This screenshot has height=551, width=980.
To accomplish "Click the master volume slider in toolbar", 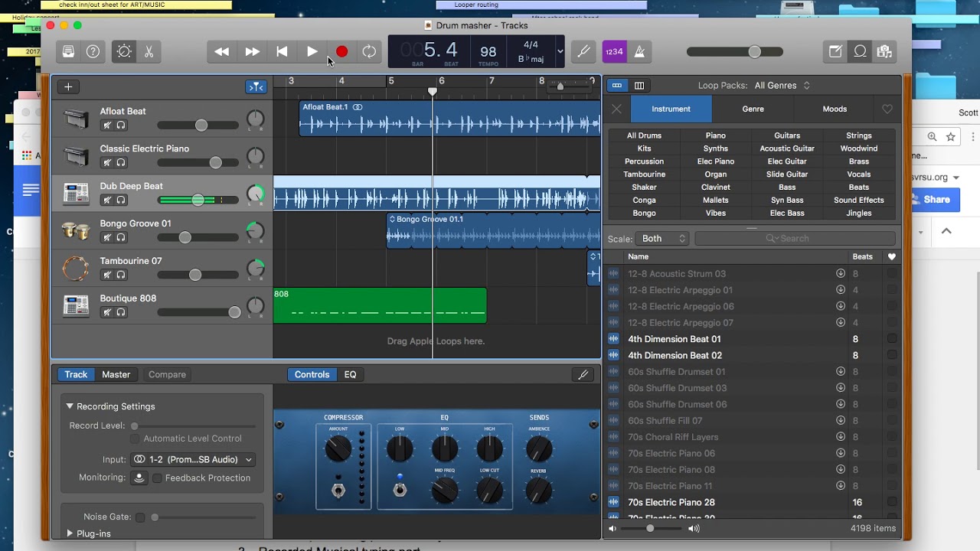I will point(735,51).
